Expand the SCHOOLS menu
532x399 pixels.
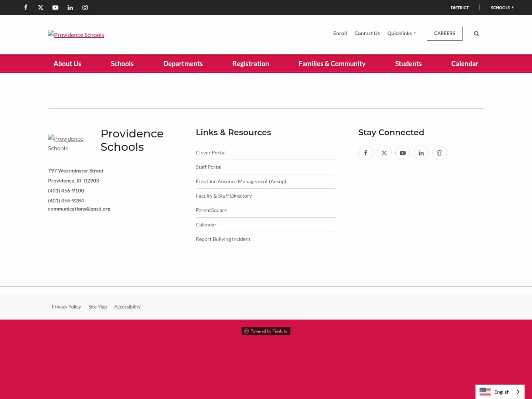pos(502,7)
